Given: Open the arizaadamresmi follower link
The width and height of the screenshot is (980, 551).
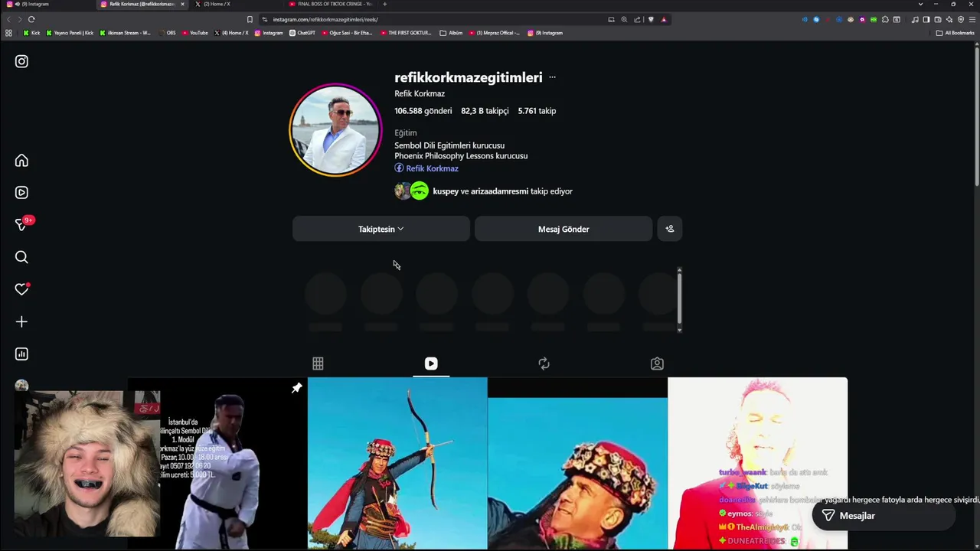Looking at the screenshot, I should [x=500, y=191].
